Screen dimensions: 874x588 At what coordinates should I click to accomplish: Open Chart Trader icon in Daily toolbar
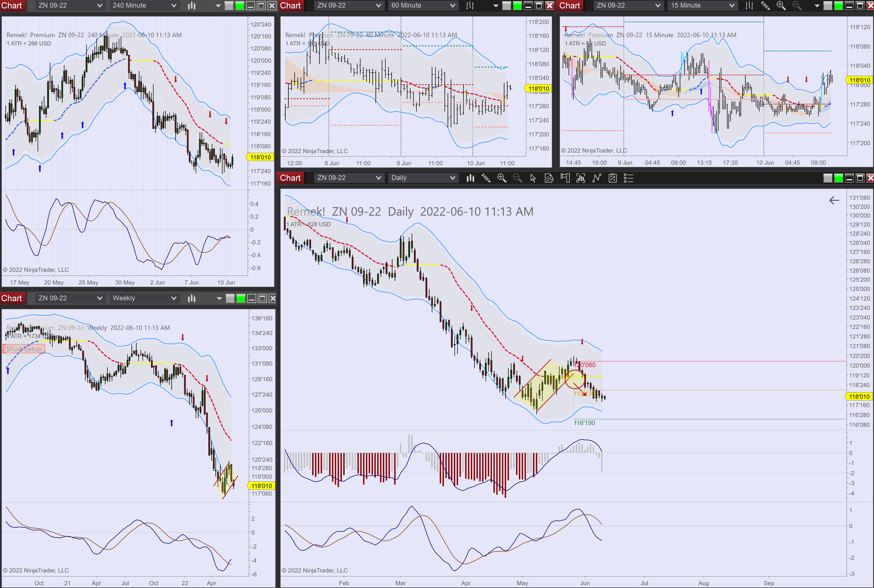(x=565, y=178)
